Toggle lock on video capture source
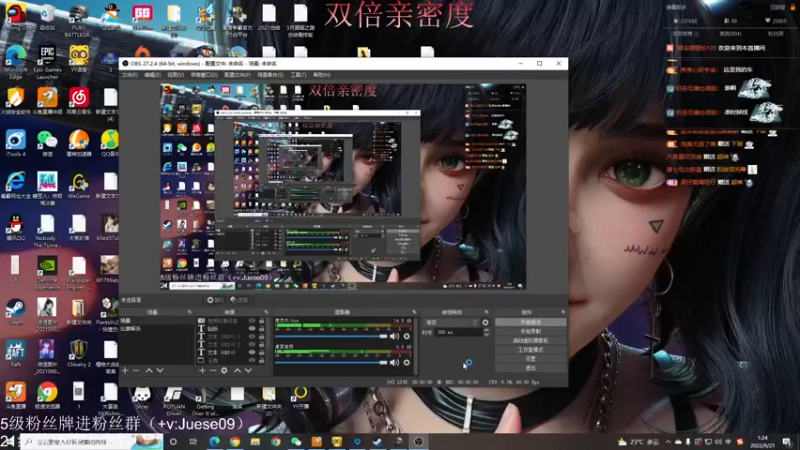This screenshot has width=800, height=450. 262,321
